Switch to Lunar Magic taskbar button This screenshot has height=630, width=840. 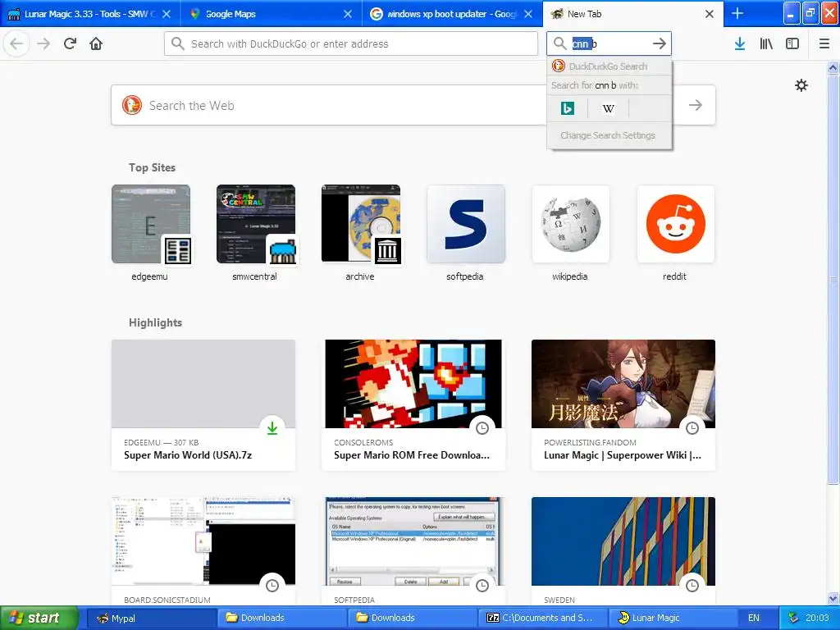click(x=673, y=618)
